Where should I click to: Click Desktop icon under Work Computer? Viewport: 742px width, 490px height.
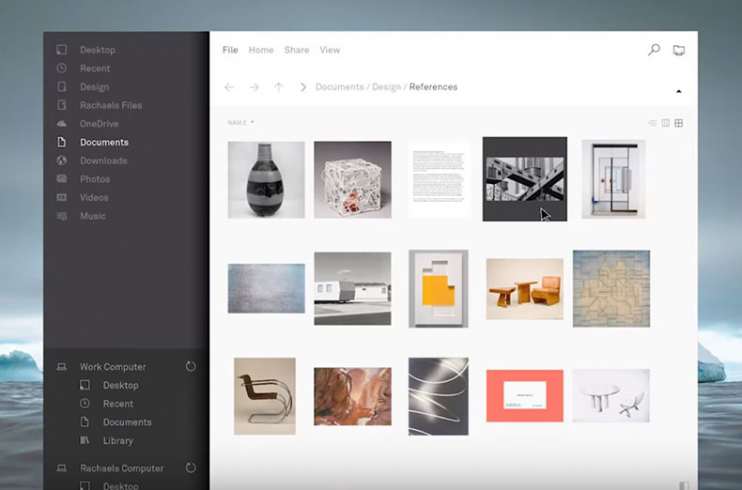click(x=85, y=385)
